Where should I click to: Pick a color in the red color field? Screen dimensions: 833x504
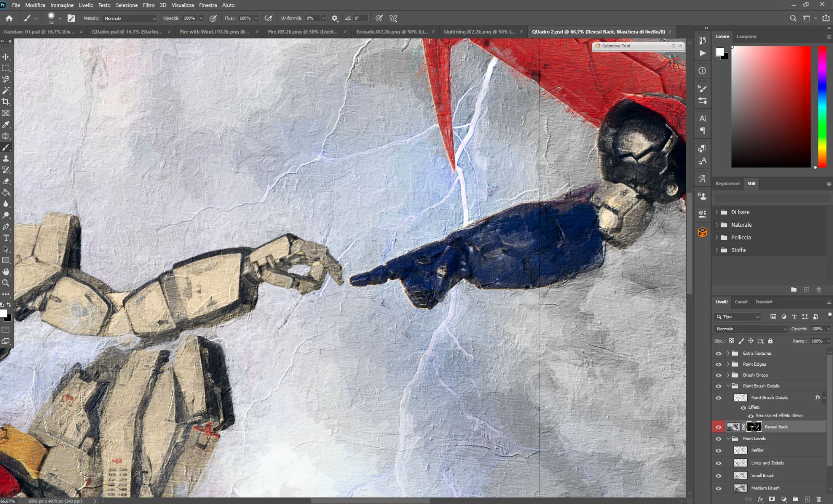771,107
